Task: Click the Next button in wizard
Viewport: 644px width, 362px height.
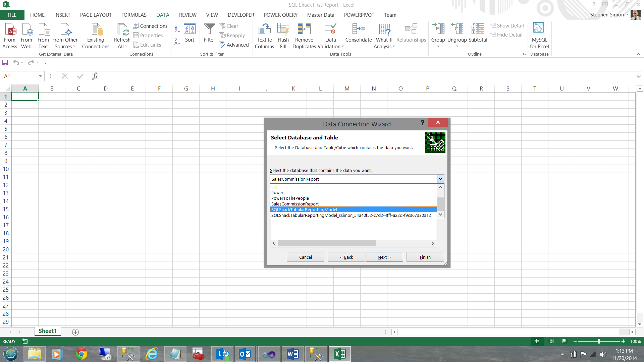Action: (384, 257)
